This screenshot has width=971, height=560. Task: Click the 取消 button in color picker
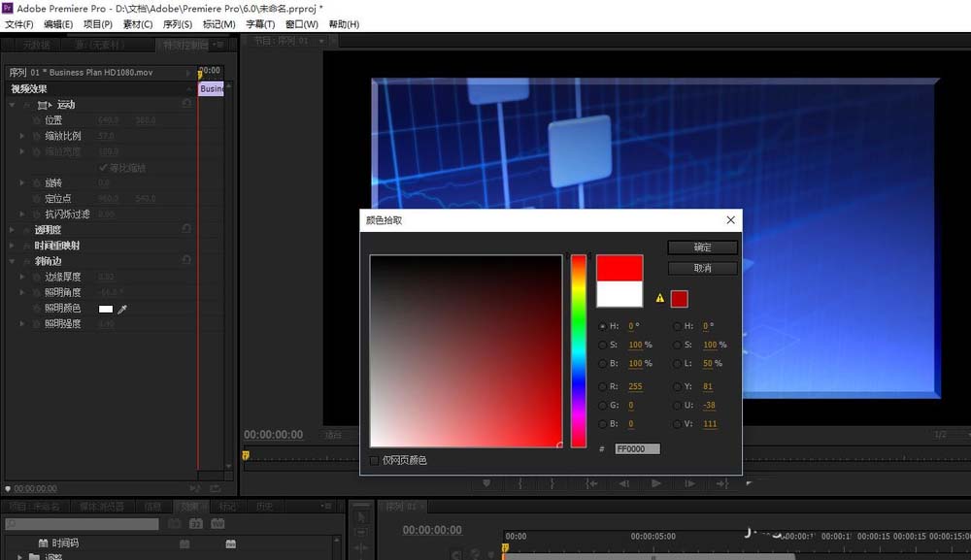click(702, 268)
